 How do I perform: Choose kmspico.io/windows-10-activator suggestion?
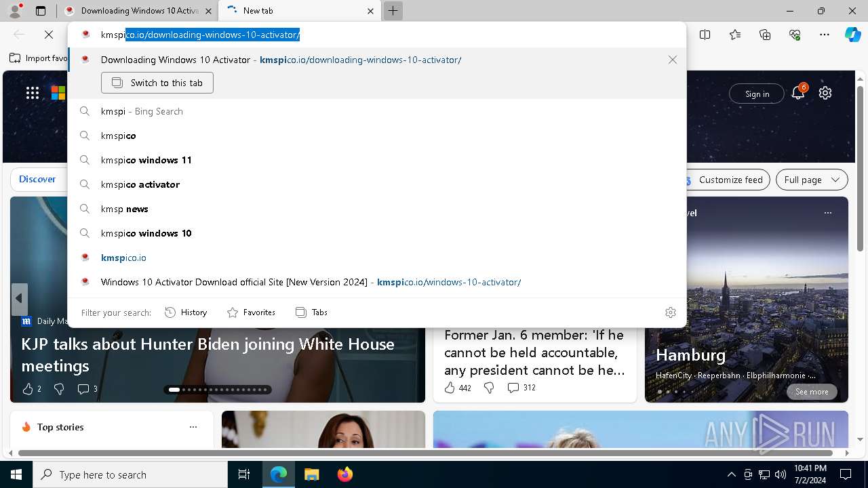(x=377, y=282)
